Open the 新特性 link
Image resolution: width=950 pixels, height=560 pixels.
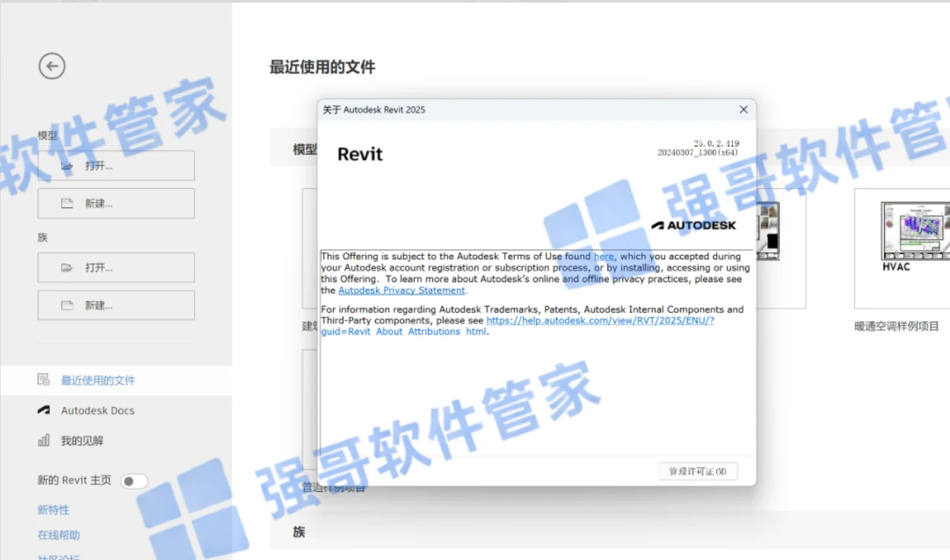pos(53,510)
